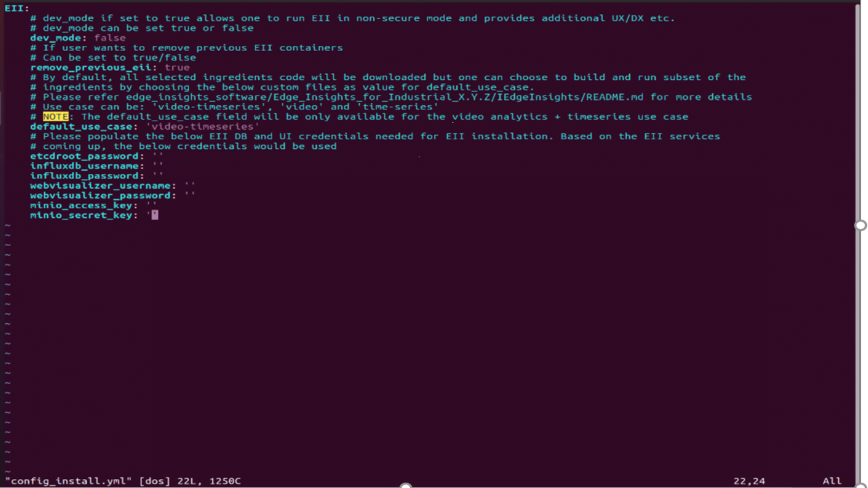Click the default_use_case key name
The image size is (868, 488).
pos(81,127)
